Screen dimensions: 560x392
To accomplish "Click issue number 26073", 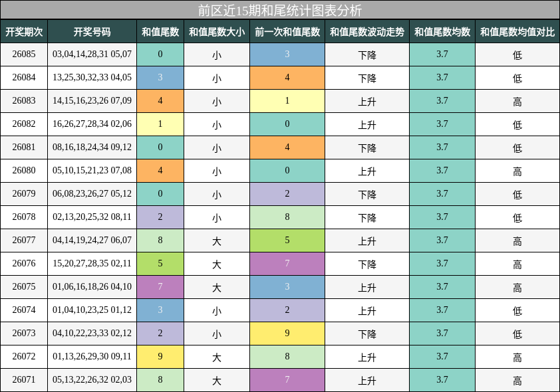I will (x=24, y=333).
